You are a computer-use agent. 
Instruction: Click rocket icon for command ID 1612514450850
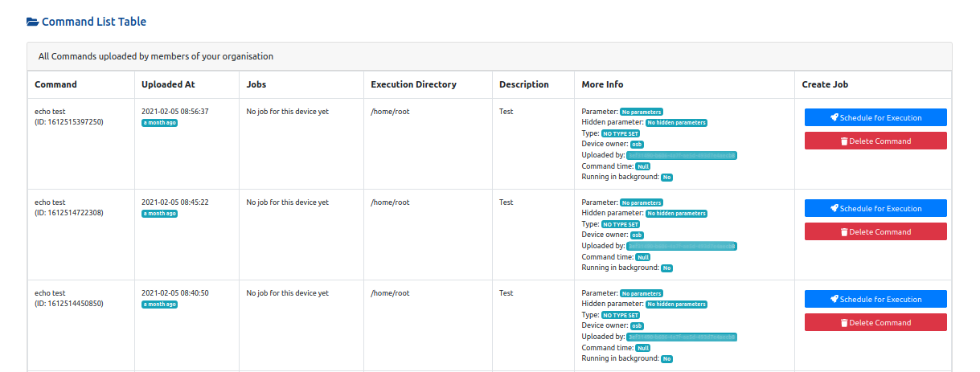(834, 300)
